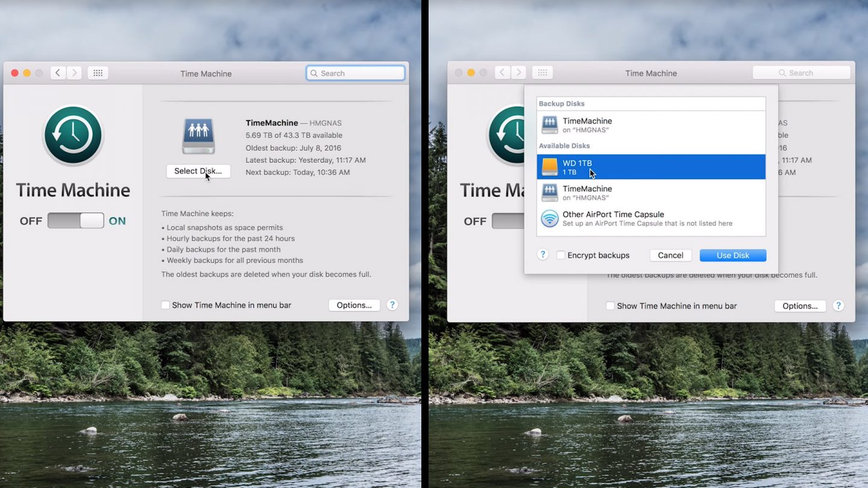Screen dimensions: 868x488
Task: Choose Other AirPort Time Capsule entry
Action: (651, 218)
